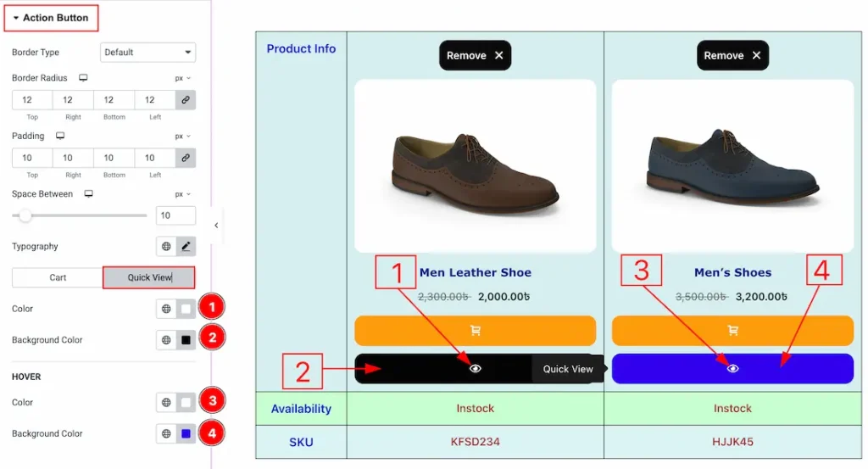Open the normal Background Color black swatch
The image size is (868, 469).
click(186, 340)
